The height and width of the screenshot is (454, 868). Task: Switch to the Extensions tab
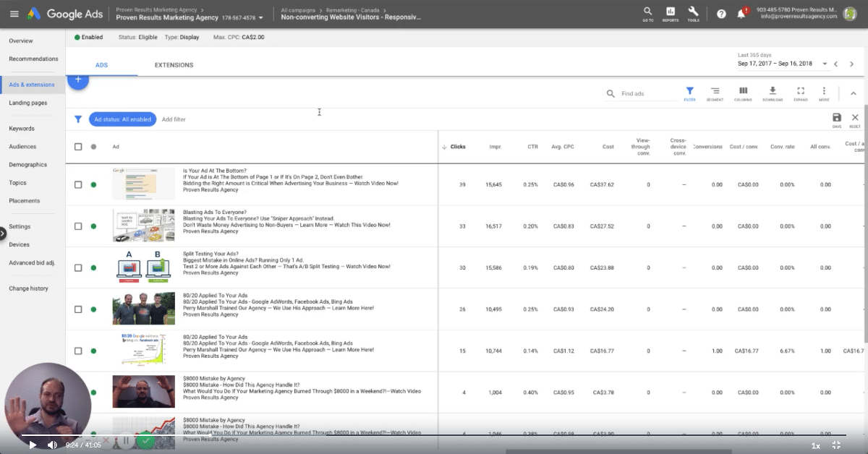[x=174, y=65]
